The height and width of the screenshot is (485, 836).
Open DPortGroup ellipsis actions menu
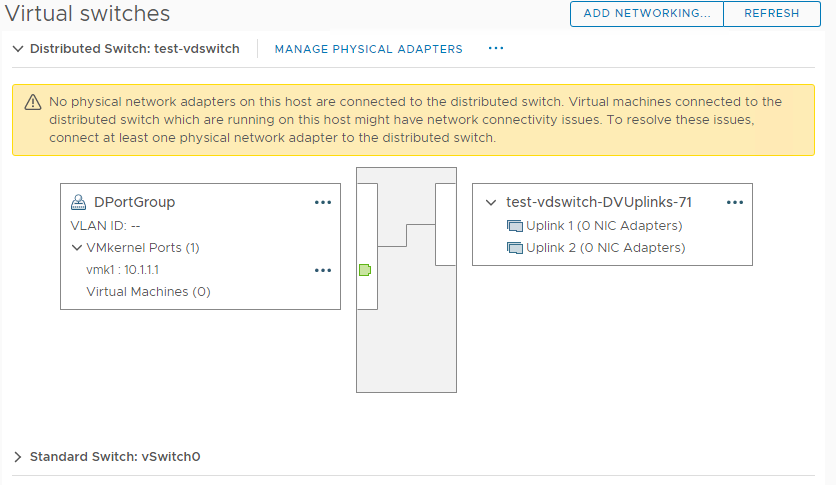tap(323, 203)
